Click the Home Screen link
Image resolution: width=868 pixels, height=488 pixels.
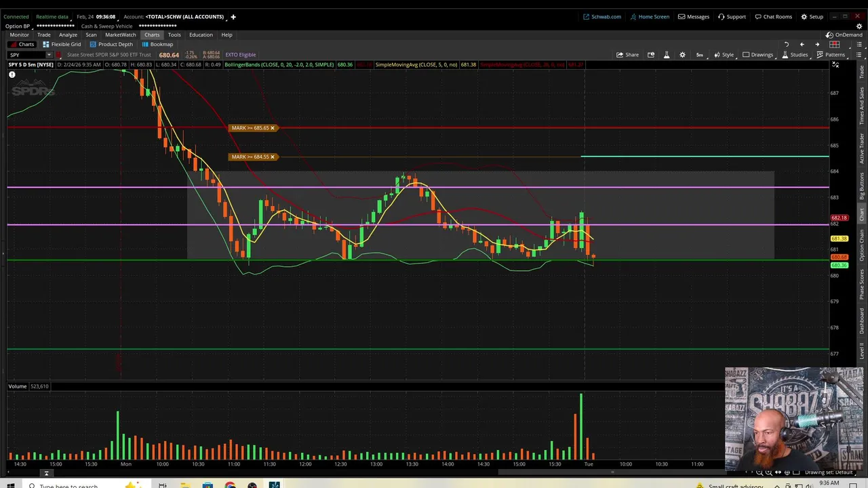point(650,16)
